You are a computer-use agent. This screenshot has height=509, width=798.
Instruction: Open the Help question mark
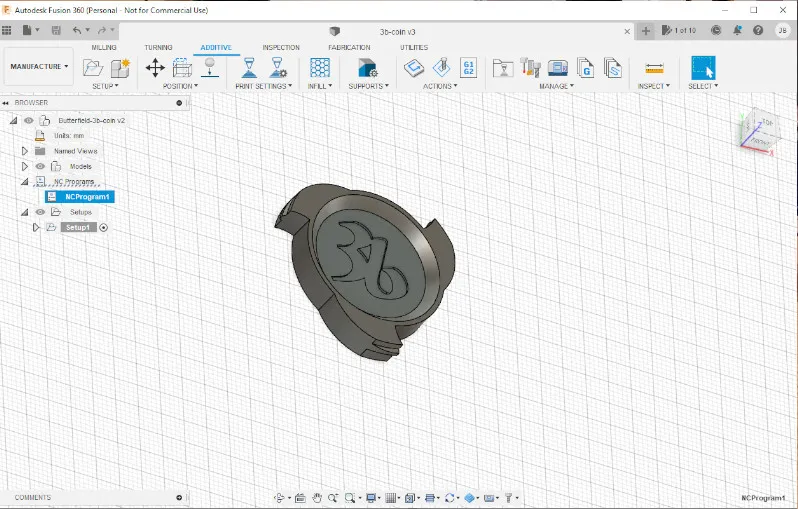[x=758, y=31]
